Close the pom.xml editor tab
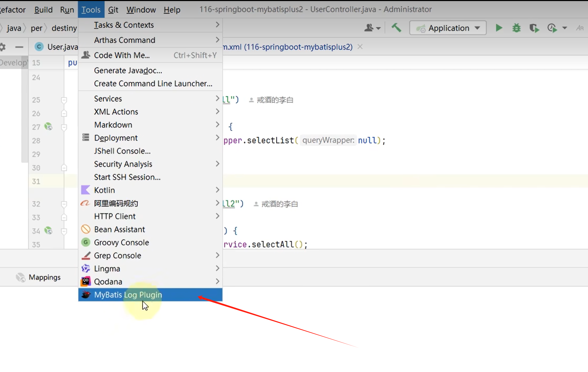This screenshot has height=372, width=588. point(360,47)
